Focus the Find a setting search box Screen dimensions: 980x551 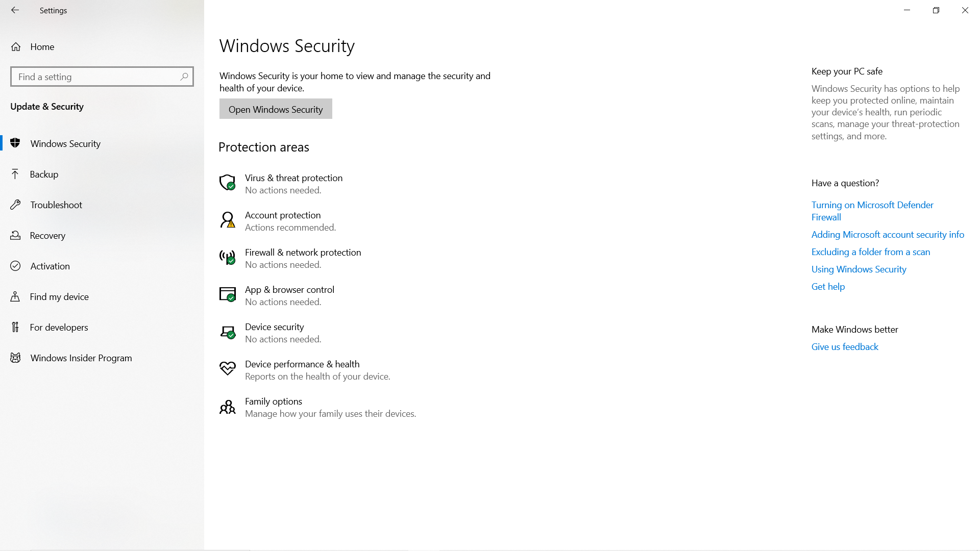tap(102, 77)
